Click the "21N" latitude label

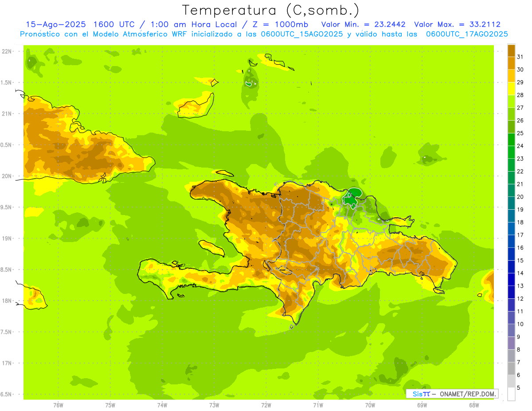click(7, 114)
